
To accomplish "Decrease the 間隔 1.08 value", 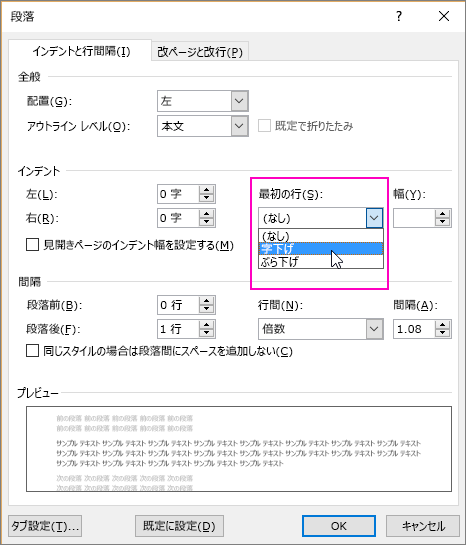I will click(443, 333).
